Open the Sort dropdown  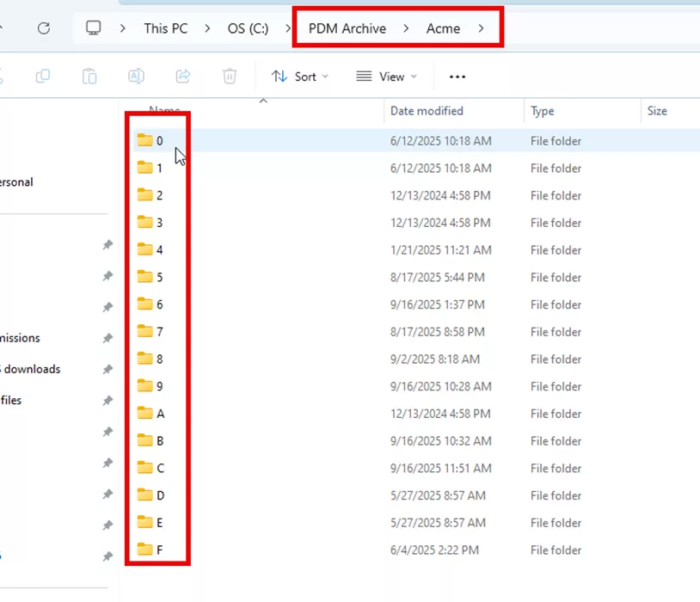(299, 77)
